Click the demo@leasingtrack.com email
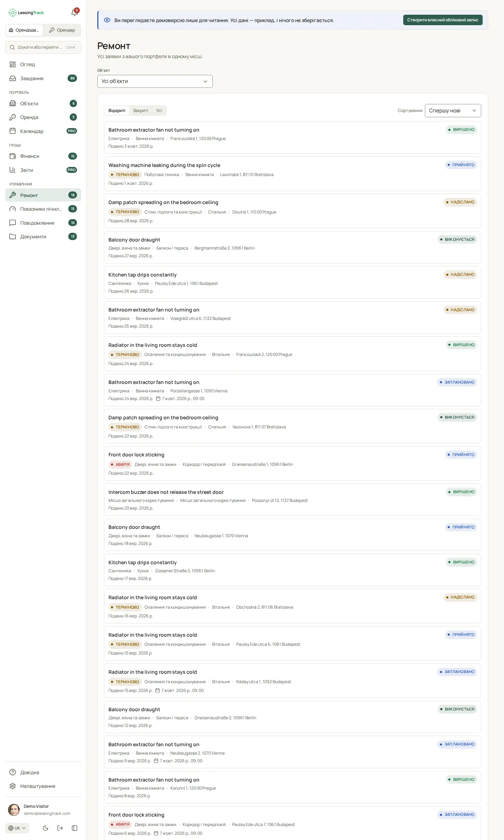 coord(47,813)
